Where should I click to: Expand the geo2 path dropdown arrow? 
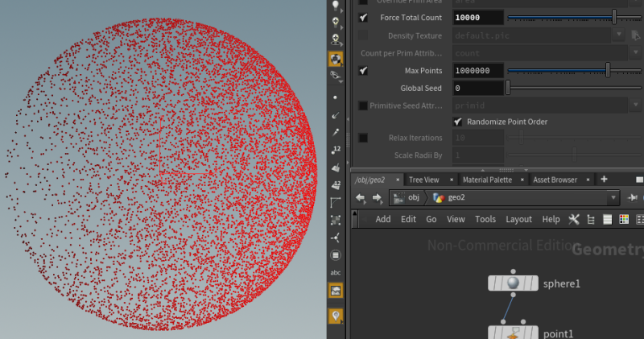point(613,197)
